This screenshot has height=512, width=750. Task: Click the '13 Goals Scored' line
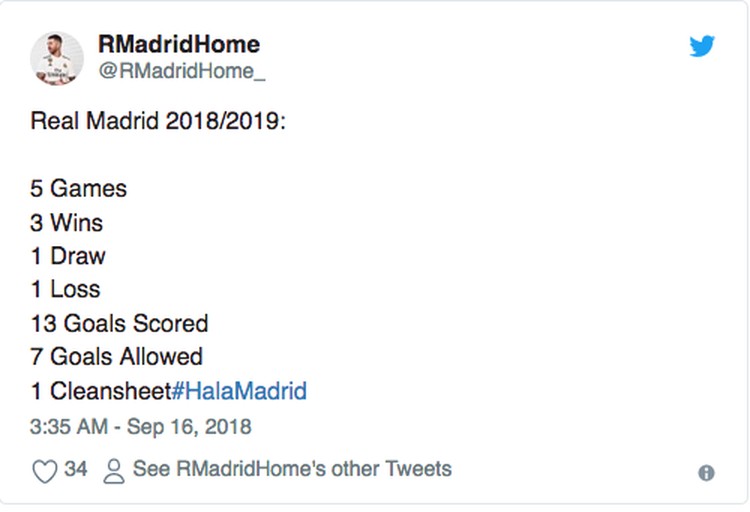tap(119, 323)
